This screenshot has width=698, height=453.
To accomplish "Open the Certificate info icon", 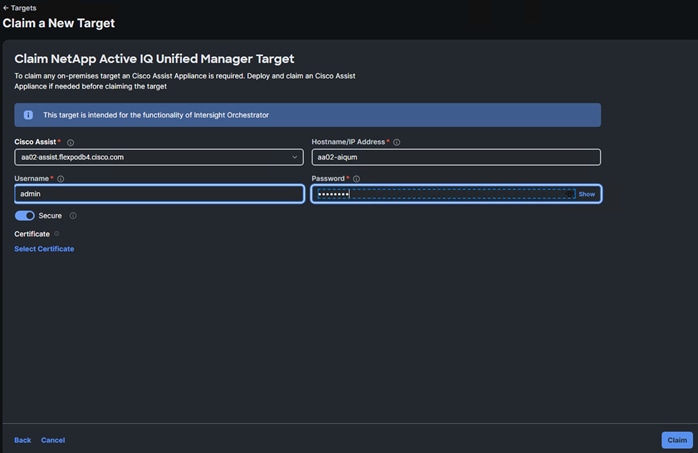I will click(57, 234).
